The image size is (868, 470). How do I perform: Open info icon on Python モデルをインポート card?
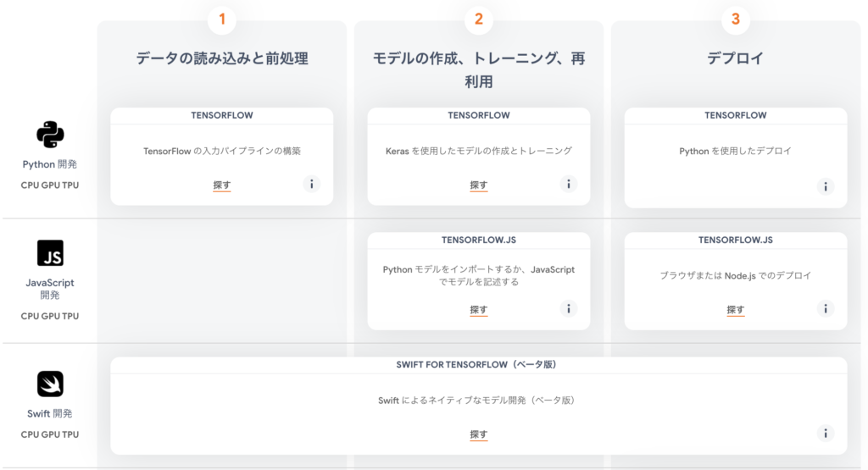(569, 308)
